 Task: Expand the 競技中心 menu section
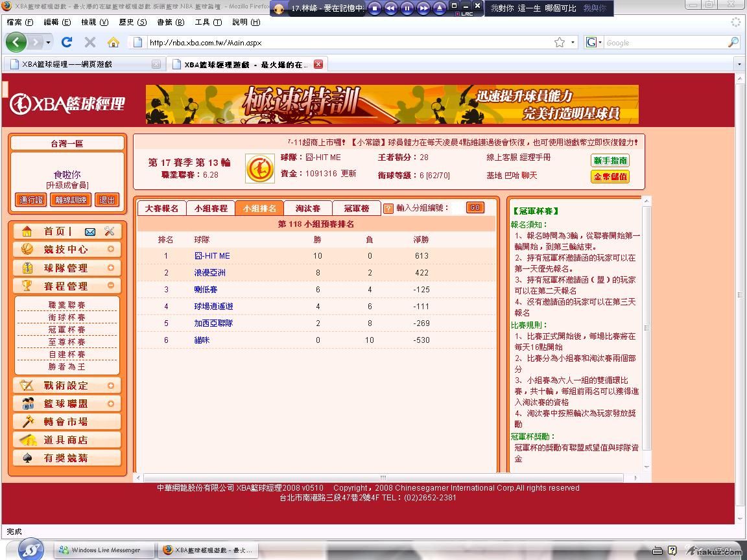point(110,250)
